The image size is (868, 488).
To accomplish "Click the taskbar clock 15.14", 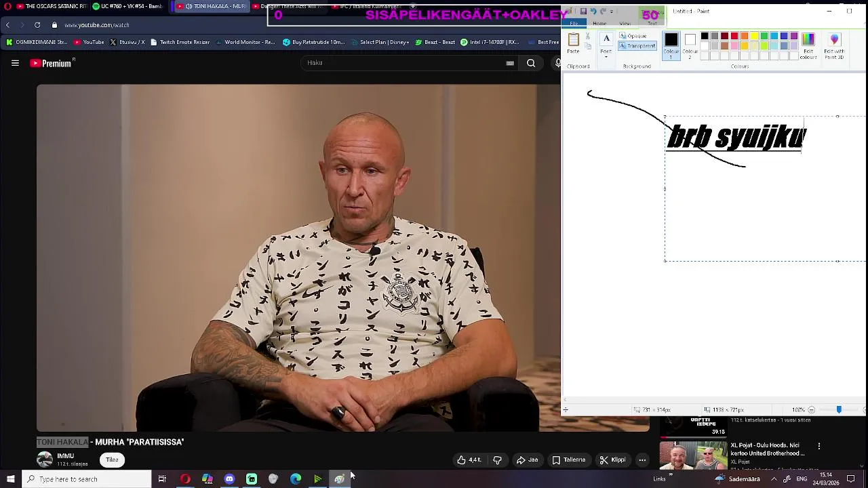I will (826, 475).
